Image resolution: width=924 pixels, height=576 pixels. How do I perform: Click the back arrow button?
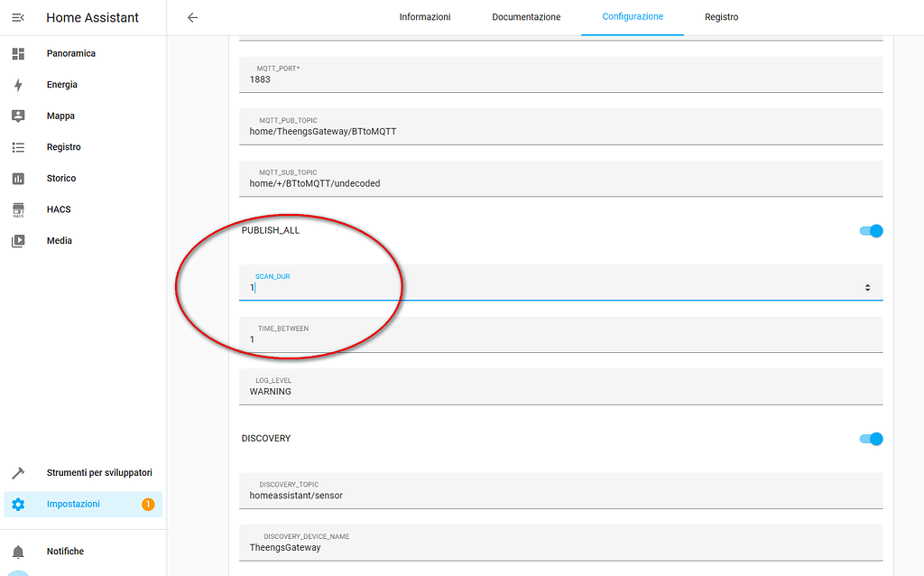[192, 17]
